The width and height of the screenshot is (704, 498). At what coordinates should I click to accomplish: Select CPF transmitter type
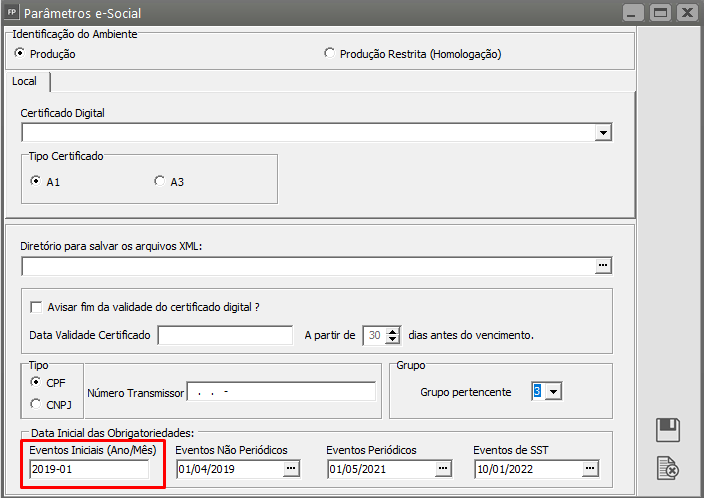click(35, 382)
